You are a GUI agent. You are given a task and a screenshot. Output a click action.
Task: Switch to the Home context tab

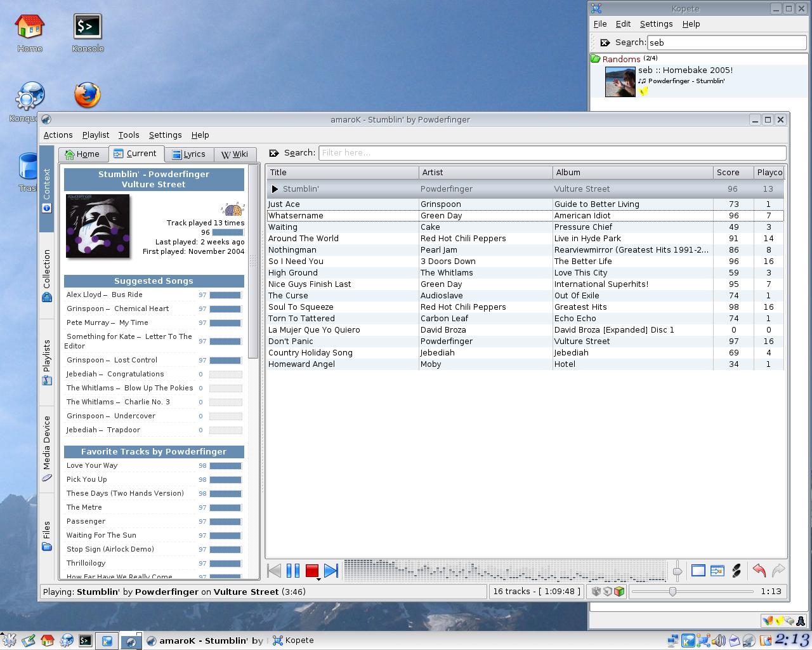83,154
